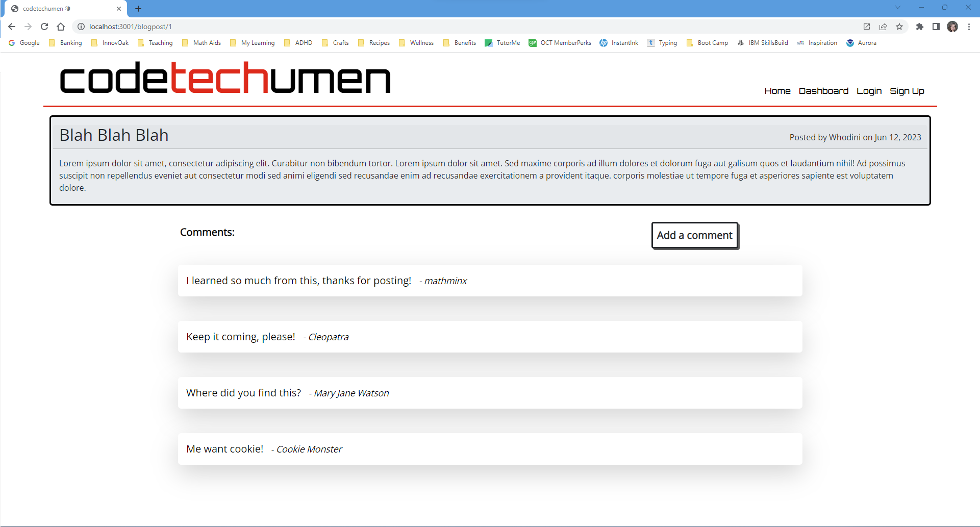
Task: Click the Add a comment button
Action: click(694, 235)
